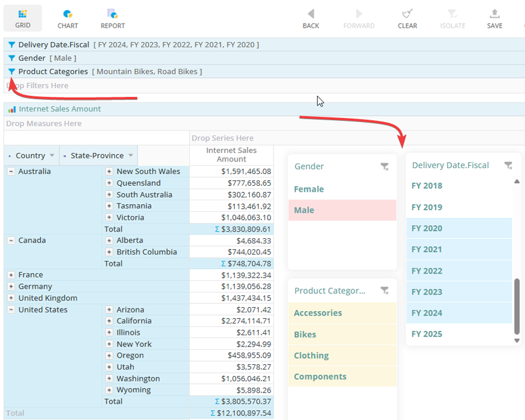Toggle FY 2025 in fiscal slicer
Screen dimensions: 525x420
pos(427,334)
